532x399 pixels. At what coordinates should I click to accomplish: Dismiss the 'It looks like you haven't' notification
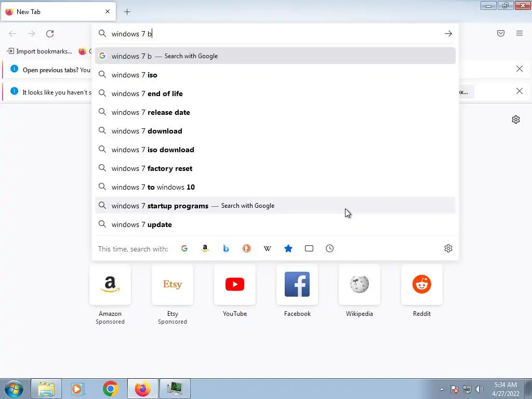point(520,91)
